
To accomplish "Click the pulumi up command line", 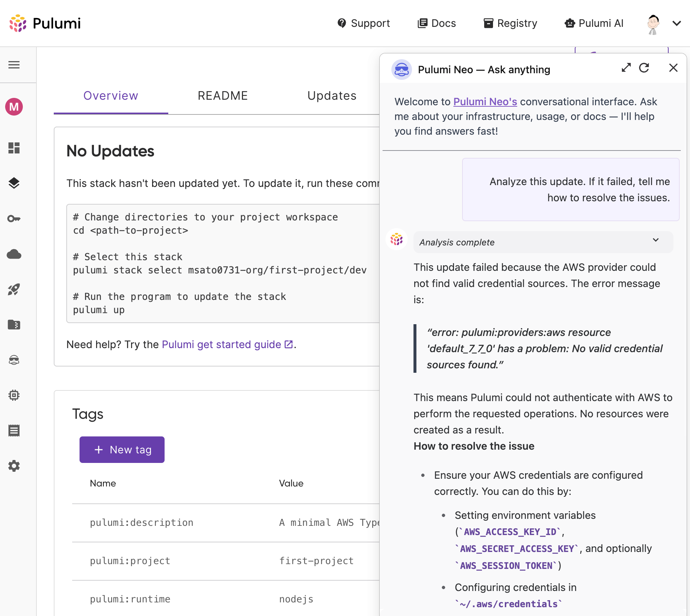I will tap(99, 310).
